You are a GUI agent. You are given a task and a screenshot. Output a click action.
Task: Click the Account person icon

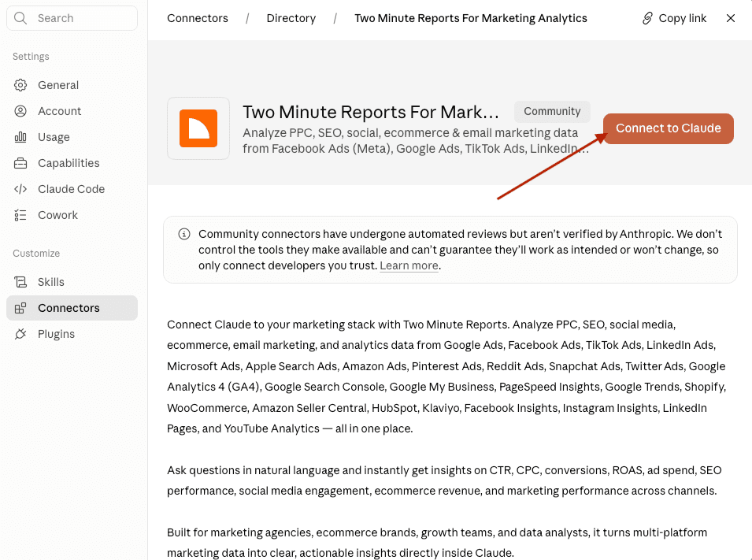20,111
